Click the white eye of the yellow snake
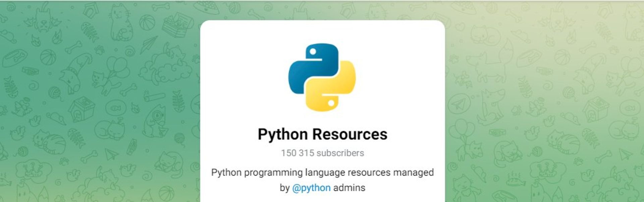 point(331,103)
